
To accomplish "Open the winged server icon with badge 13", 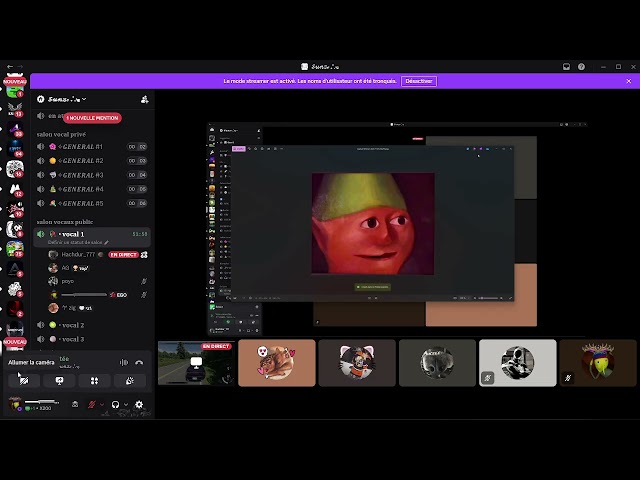I will [x=15, y=109].
